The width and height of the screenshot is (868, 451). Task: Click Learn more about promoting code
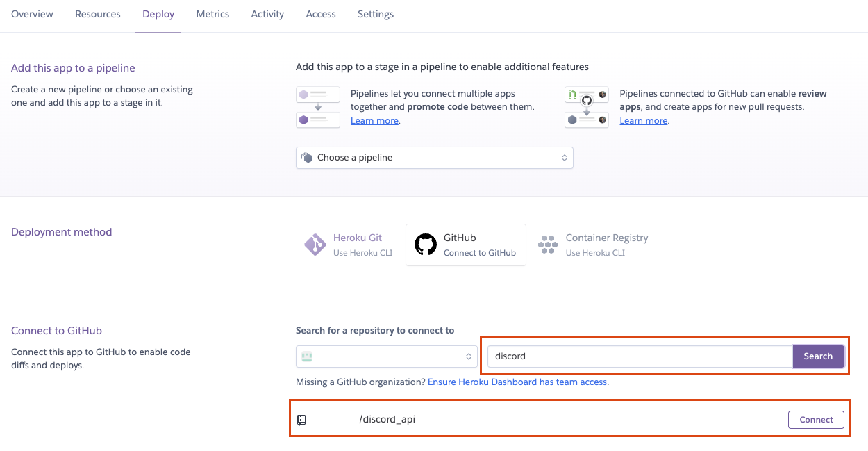point(374,121)
